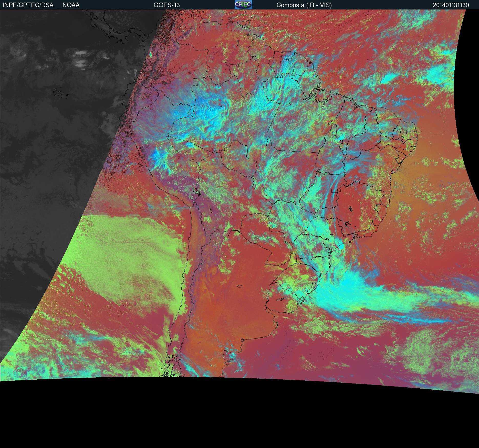Click the NOAA label in header
Screen dimensions: 479x448
(71, 5)
